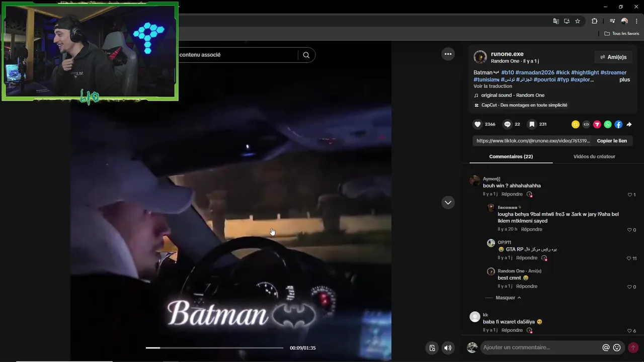
Task: Like Random One's 'best cmnt' reply
Action: pos(629,287)
